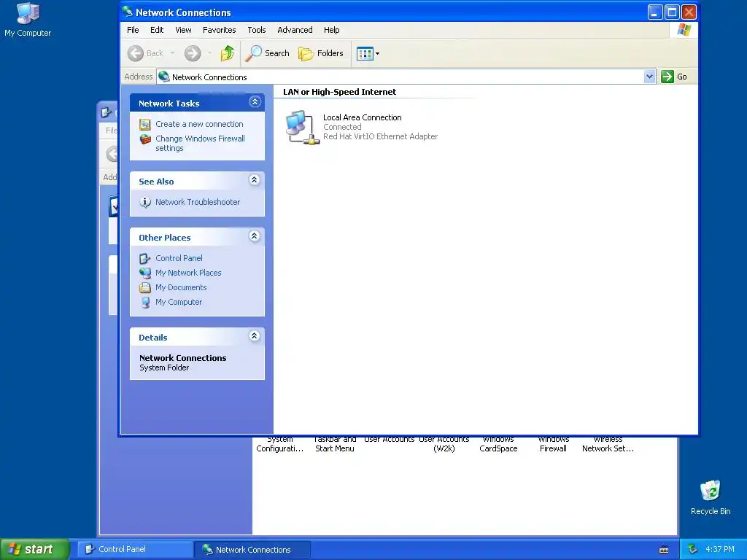Click the Network Troubleshooter info icon
747x560 pixels.
[x=145, y=203]
